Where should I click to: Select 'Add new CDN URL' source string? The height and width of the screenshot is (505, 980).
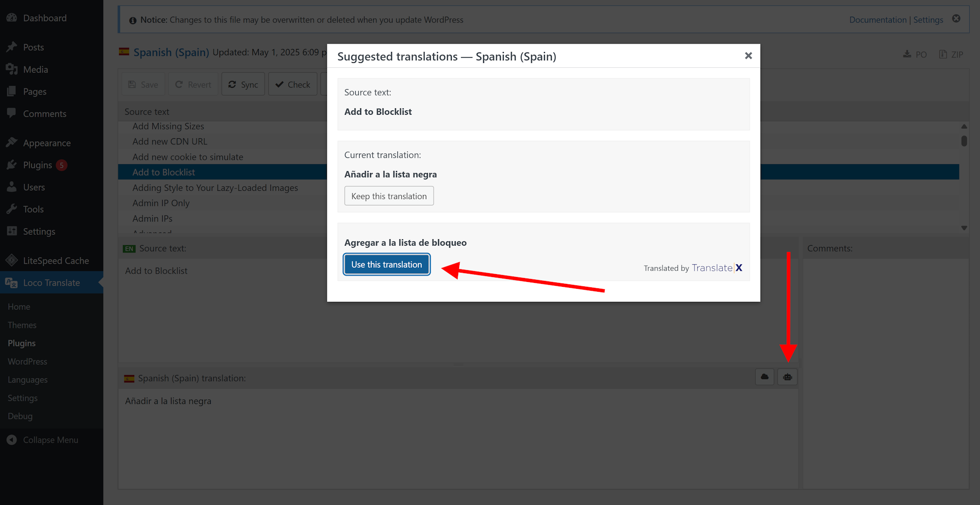170,141
